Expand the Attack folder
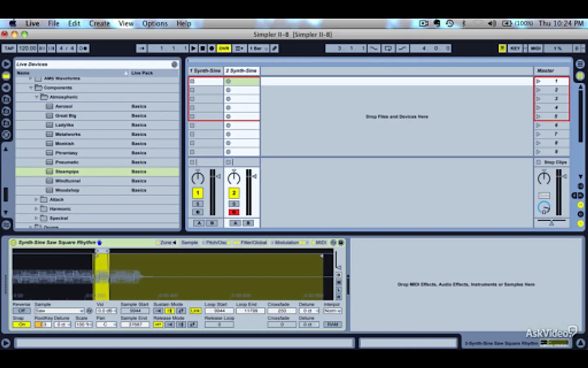 36,200
